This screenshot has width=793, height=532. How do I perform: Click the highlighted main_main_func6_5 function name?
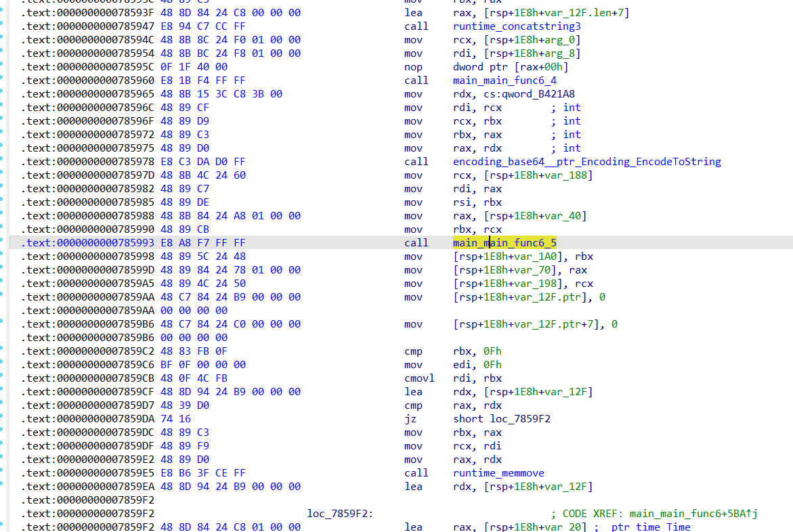click(x=505, y=243)
